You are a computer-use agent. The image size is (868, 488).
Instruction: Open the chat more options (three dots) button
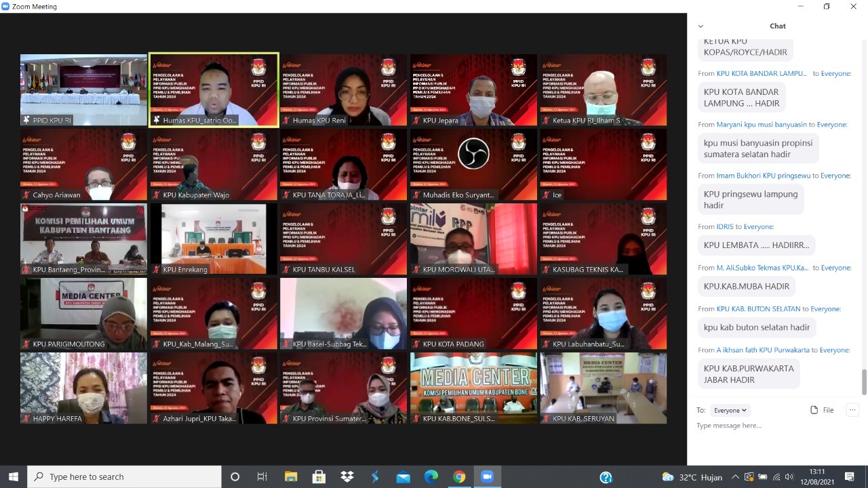[x=852, y=410]
